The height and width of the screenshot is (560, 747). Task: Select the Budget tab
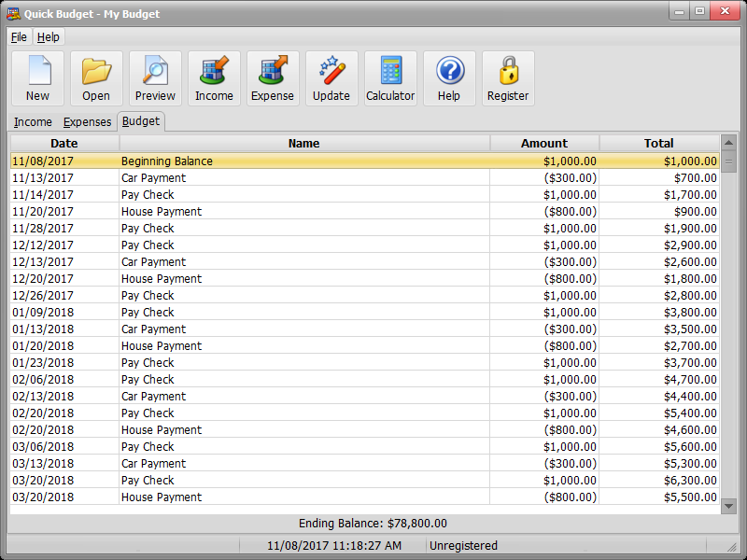141,121
